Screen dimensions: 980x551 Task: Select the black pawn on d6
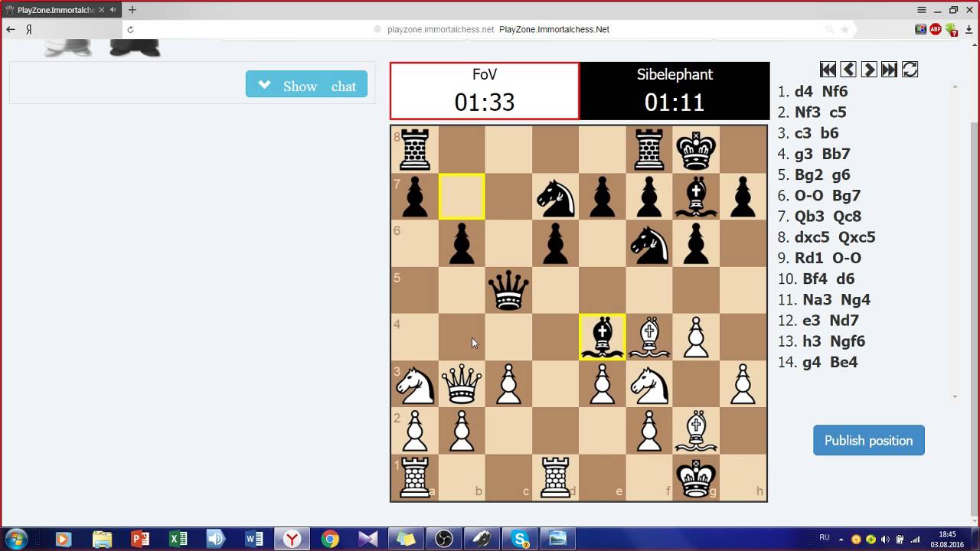pyautogui.click(x=556, y=244)
